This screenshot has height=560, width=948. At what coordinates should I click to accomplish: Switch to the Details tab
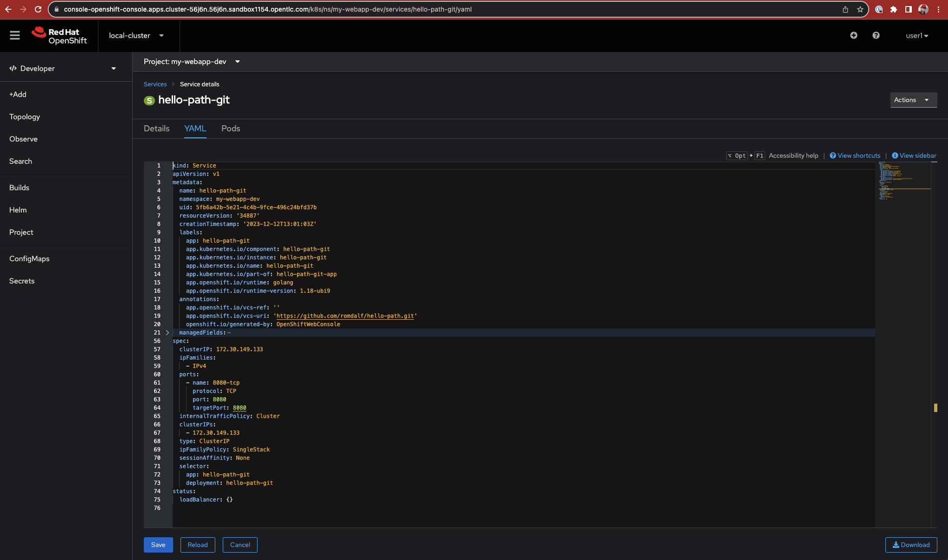click(156, 129)
